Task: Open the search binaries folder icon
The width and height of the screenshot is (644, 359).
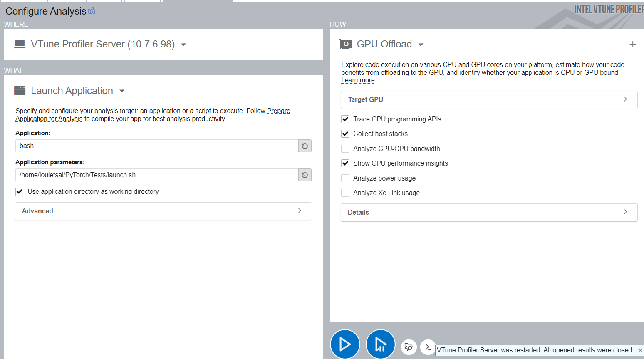Action: click(409, 347)
